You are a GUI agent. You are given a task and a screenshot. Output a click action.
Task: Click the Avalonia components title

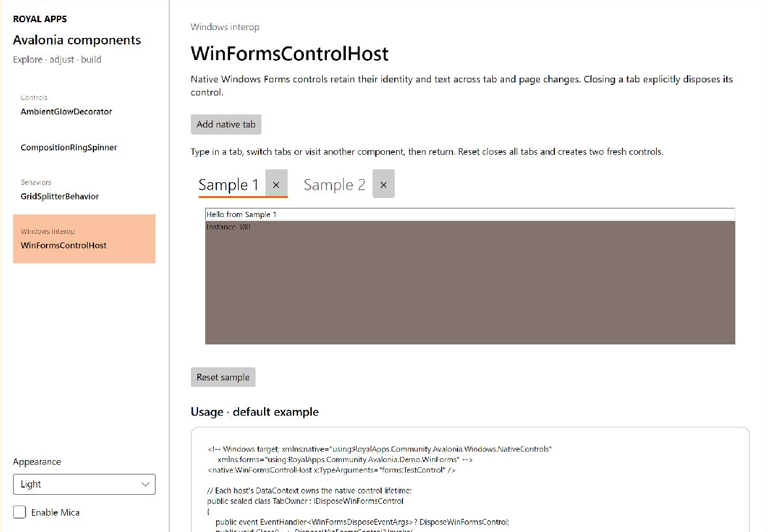click(x=77, y=40)
